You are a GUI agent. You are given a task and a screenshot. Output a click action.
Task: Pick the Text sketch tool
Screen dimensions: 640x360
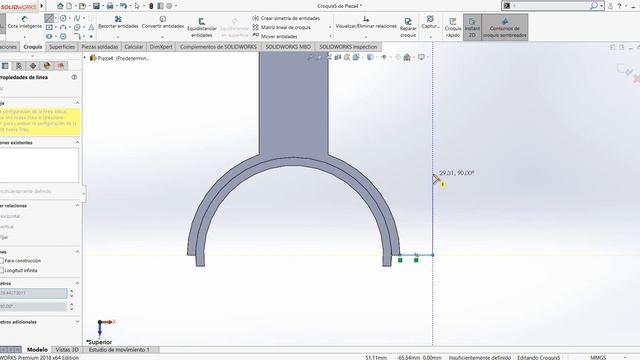pyautogui.click(x=91, y=27)
